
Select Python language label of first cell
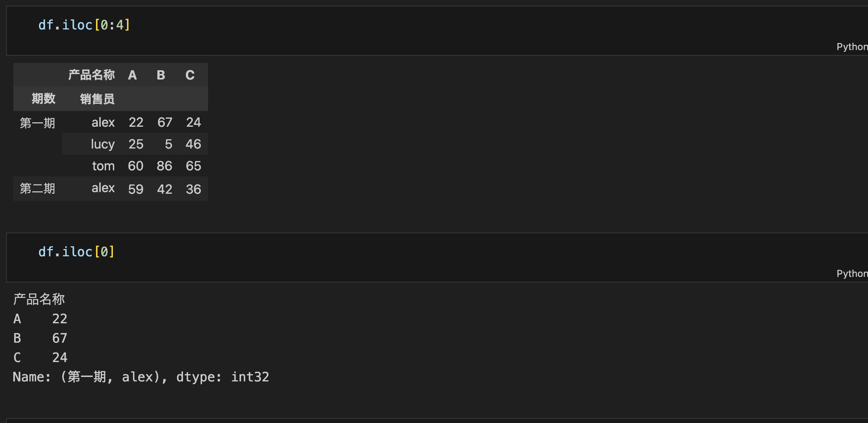pyautogui.click(x=852, y=47)
